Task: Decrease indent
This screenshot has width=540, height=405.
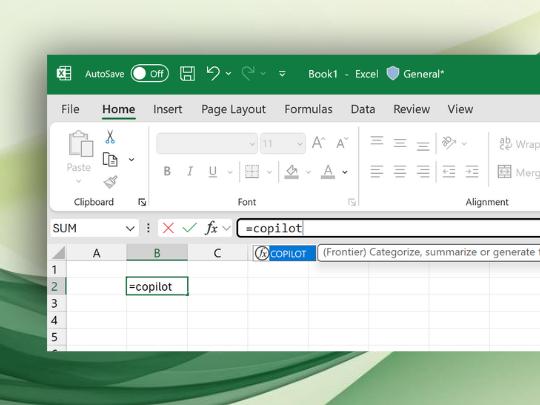Action: point(448,171)
